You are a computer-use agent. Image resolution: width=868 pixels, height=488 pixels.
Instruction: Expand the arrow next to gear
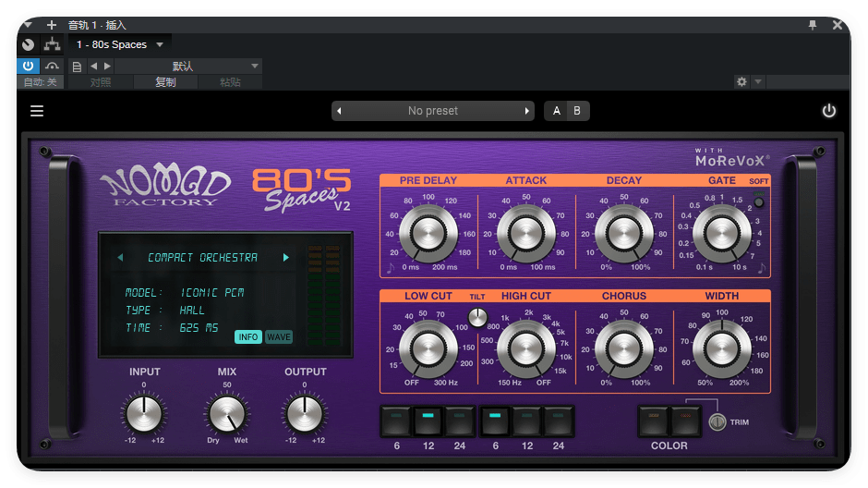coord(758,81)
